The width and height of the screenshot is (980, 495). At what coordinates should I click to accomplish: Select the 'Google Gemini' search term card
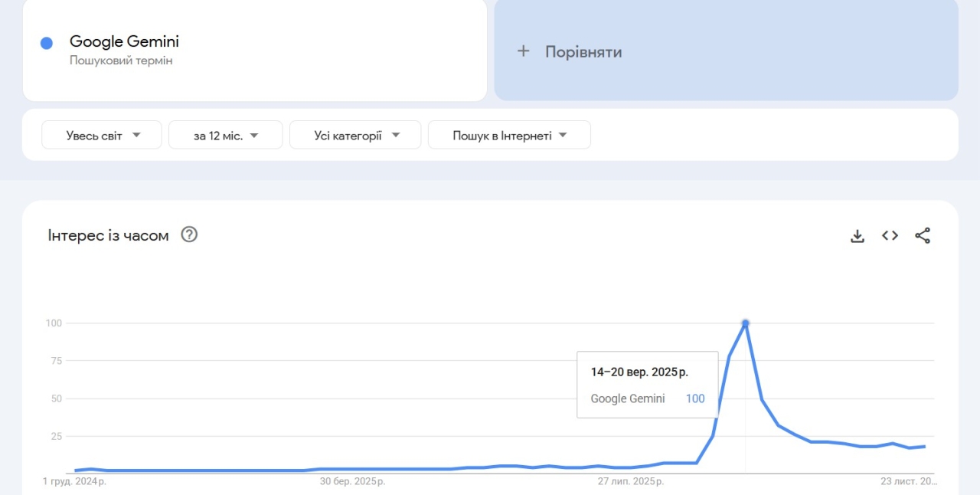pyautogui.click(x=254, y=51)
